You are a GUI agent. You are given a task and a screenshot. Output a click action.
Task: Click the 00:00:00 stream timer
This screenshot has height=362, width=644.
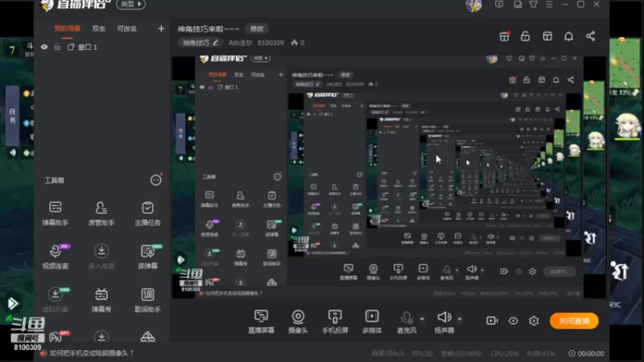pos(587,353)
